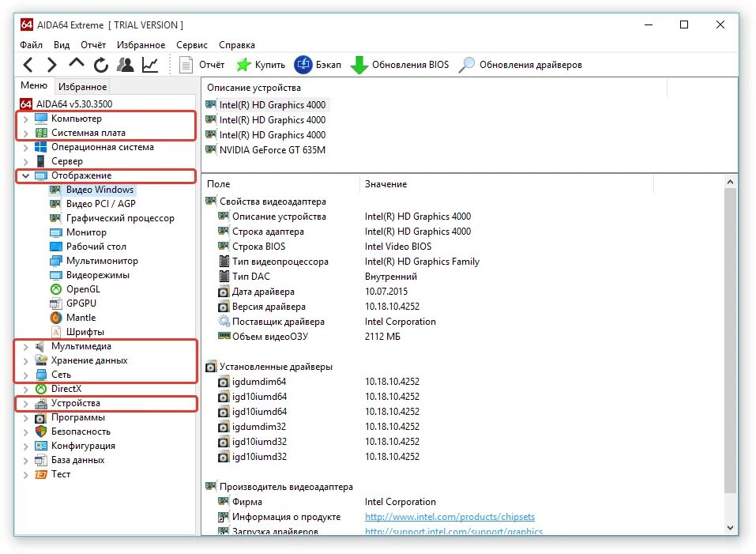Expand the Сеть tree node
Viewport: 756px width, 554px height.
point(25,375)
